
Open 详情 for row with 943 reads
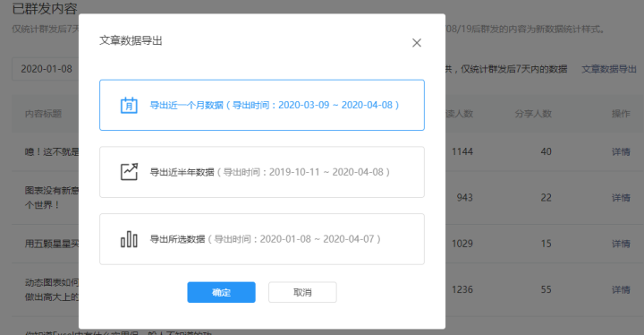point(621,198)
